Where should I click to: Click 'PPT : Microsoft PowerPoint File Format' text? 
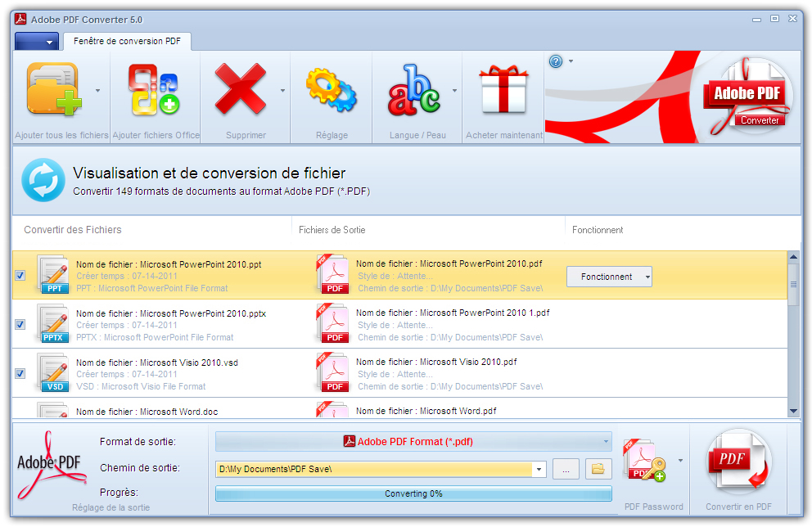click(151, 288)
